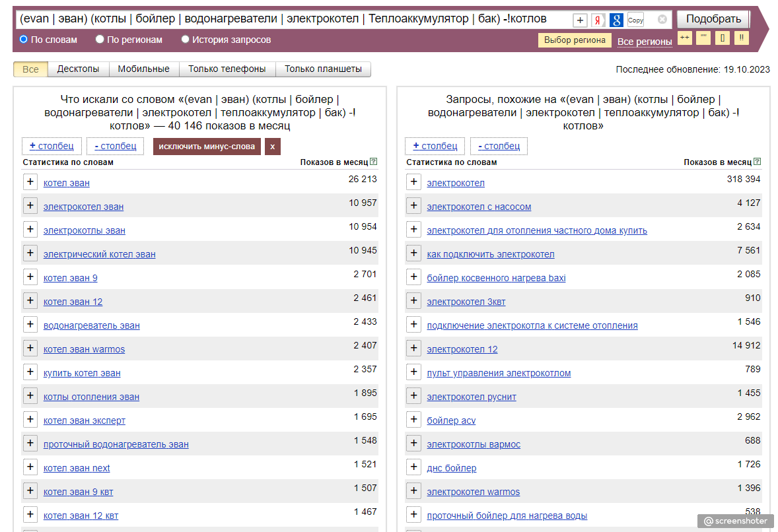This screenshot has height=532, width=778.
Task: Add 'бойлер acv' via plus button
Action: tap(414, 420)
